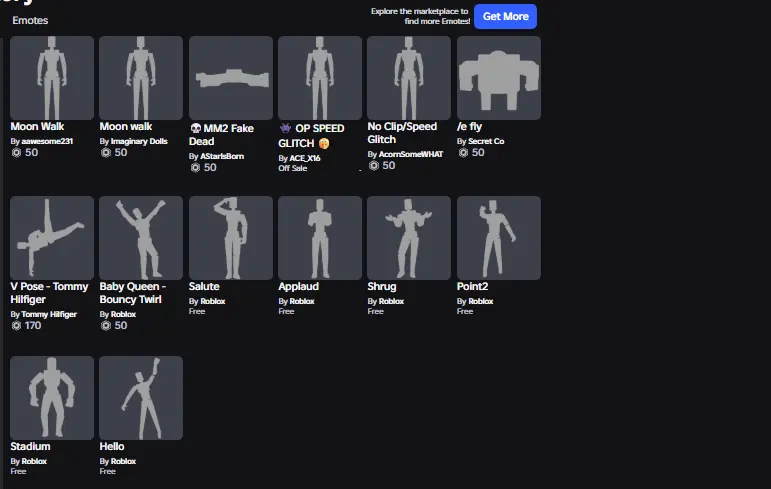Open the OP SPEED GLITCH emote thumbnail
This screenshot has width=771, height=489.
(x=320, y=78)
